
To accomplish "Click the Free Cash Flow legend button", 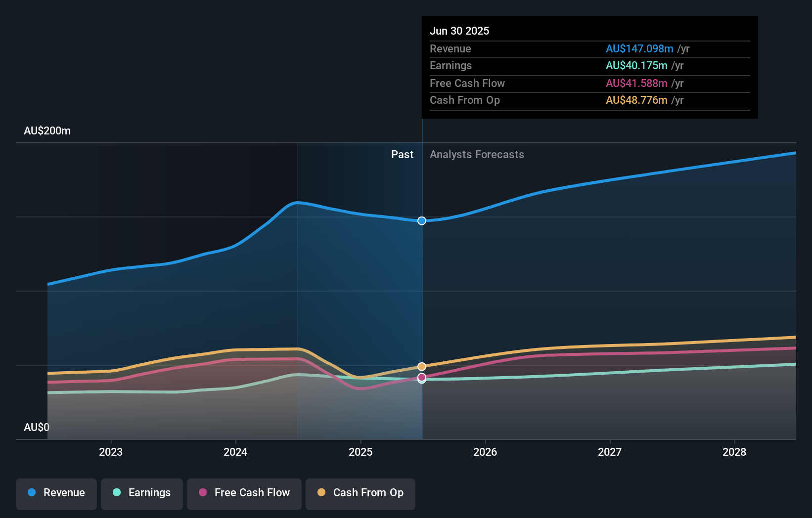I will 244,493.
